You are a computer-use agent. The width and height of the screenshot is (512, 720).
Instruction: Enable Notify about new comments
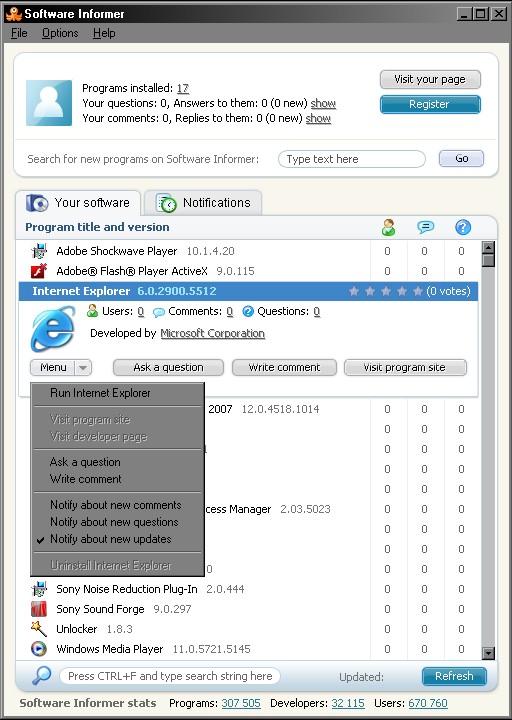click(116, 505)
